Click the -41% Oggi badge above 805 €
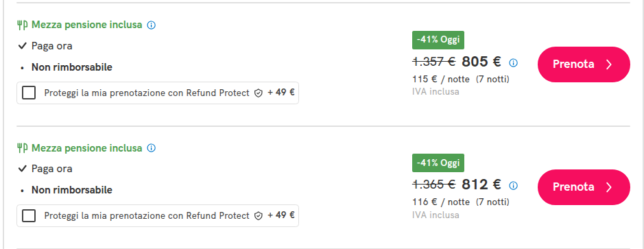 point(438,40)
